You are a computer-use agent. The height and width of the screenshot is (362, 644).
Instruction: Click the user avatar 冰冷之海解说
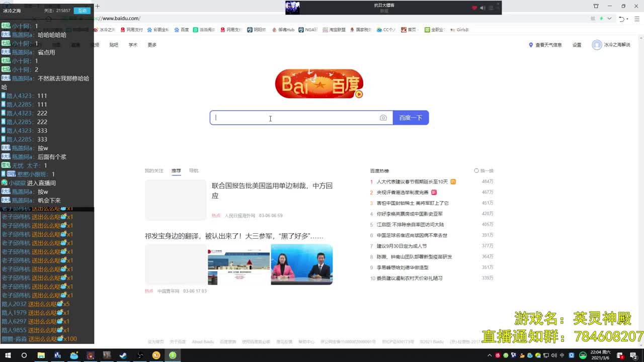click(597, 45)
